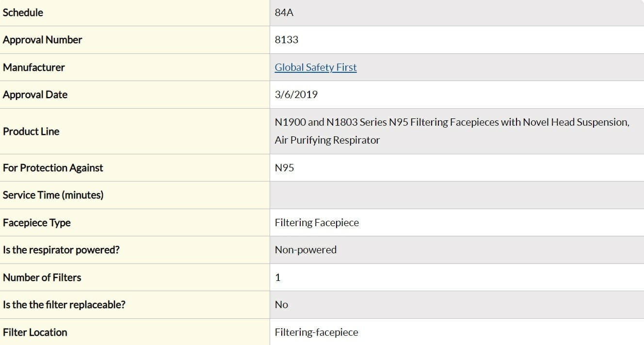Click the empty Service Time value cell
This screenshot has height=345, width=644.
[x=457, y=195]
